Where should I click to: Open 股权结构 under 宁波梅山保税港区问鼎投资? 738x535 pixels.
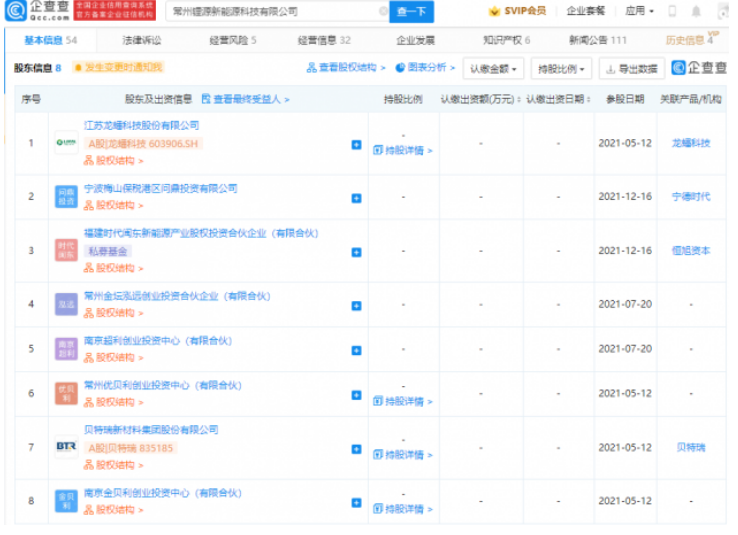tap(113, 206)
